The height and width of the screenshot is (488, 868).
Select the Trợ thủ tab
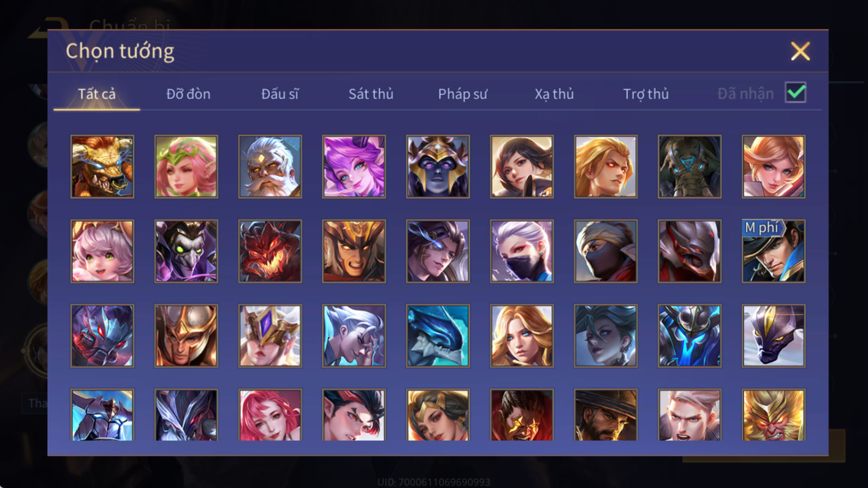(646, 94)
